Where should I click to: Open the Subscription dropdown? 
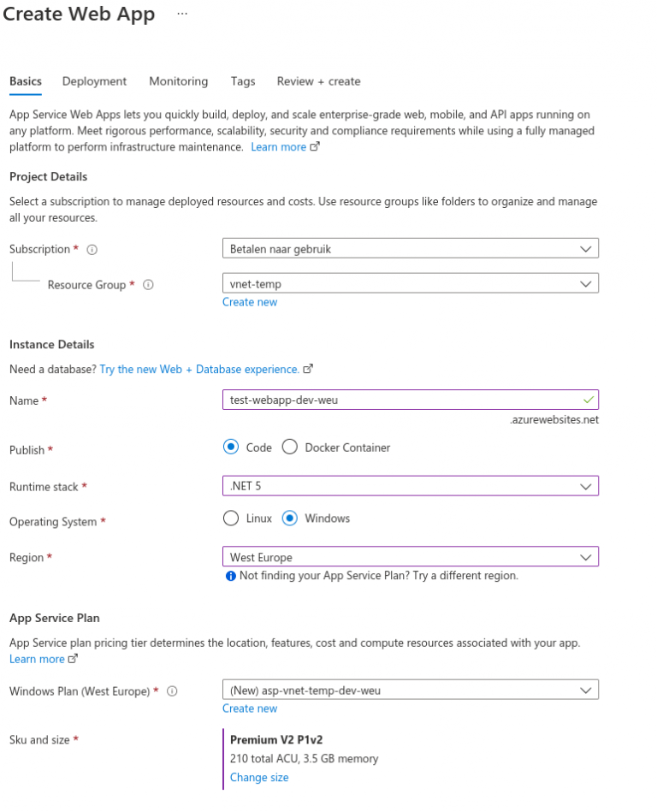[410, 249]
